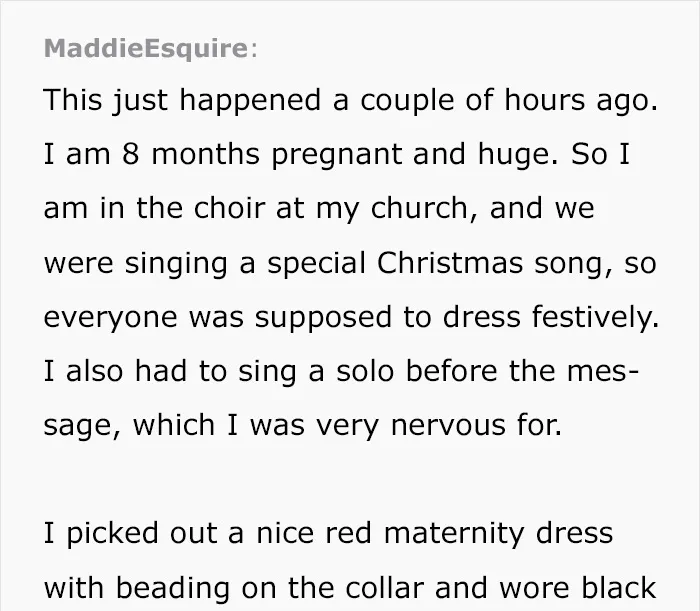This screenshot has height=611, width=700.
Task: Click the word 'solo' in the story
Action: [365, 371]
